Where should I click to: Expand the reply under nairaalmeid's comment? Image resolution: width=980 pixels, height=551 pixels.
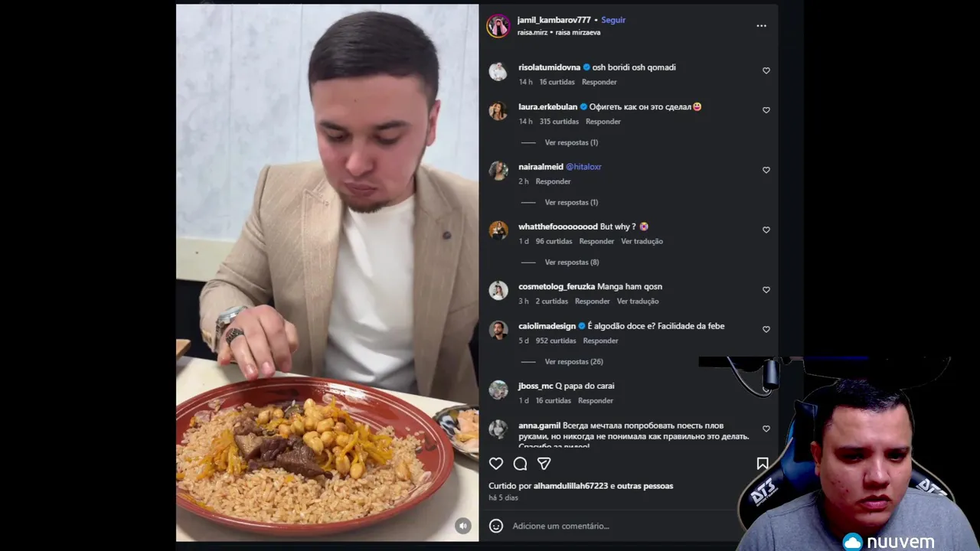coord(571,203)
